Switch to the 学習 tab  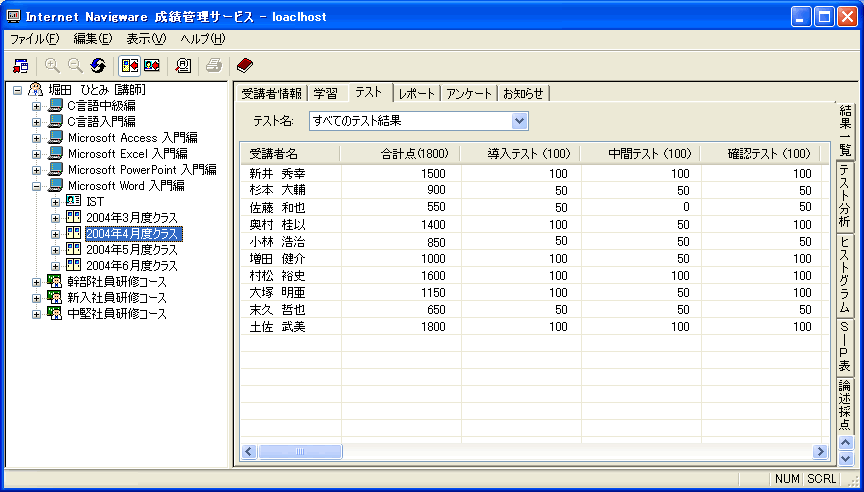[x=327, y=94]
